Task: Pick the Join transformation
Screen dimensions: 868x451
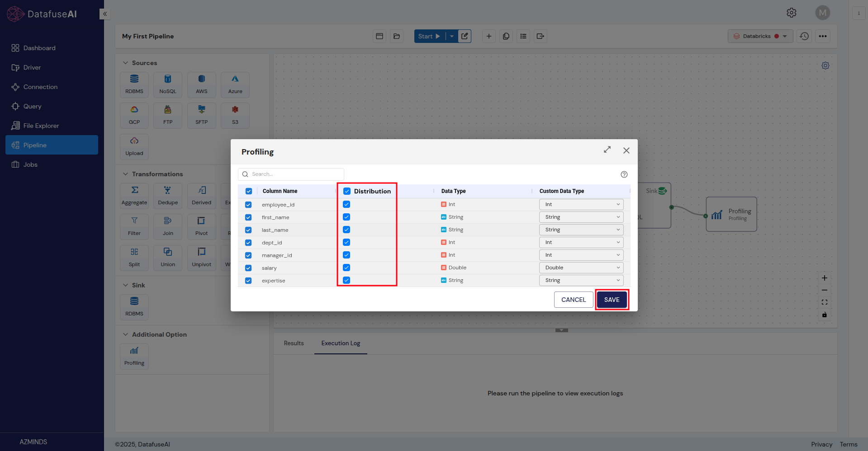Action: click(167, 226)
